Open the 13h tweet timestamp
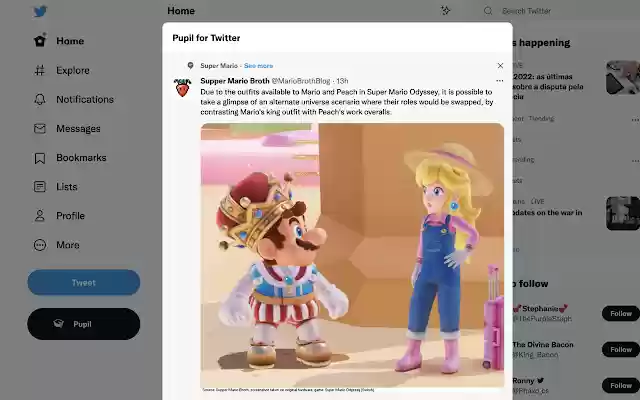Image resolution: width=640 pixels, height=400 pixels. [x=342, y=81]
